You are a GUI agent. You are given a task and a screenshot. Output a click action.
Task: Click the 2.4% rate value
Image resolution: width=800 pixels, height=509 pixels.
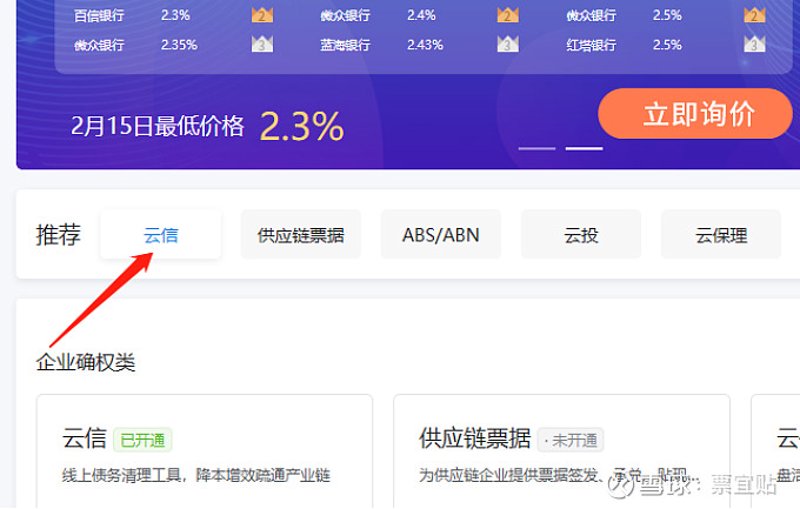coord(421,15)
